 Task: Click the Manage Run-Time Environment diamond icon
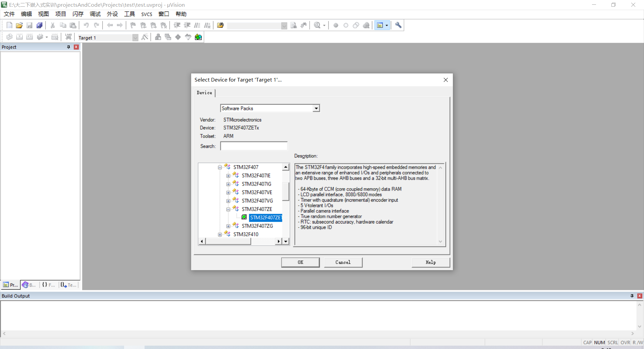(x=178, y=37)
